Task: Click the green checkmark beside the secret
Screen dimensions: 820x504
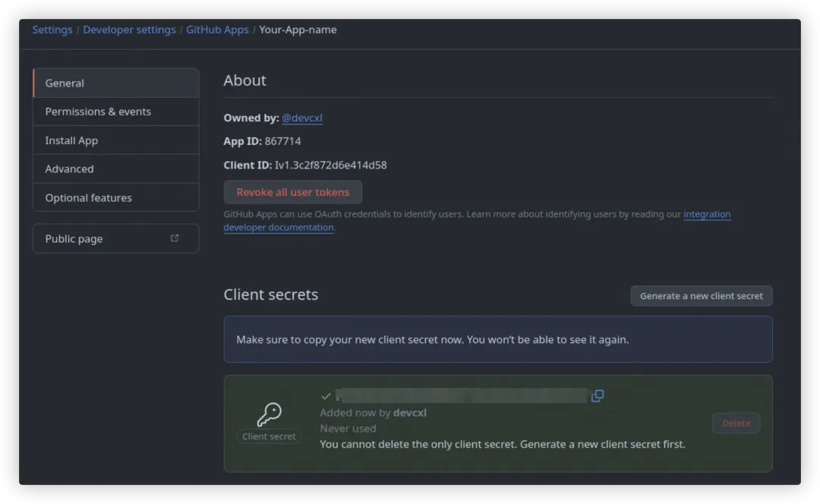Action: pyautogui.click(x=326, y=395)
